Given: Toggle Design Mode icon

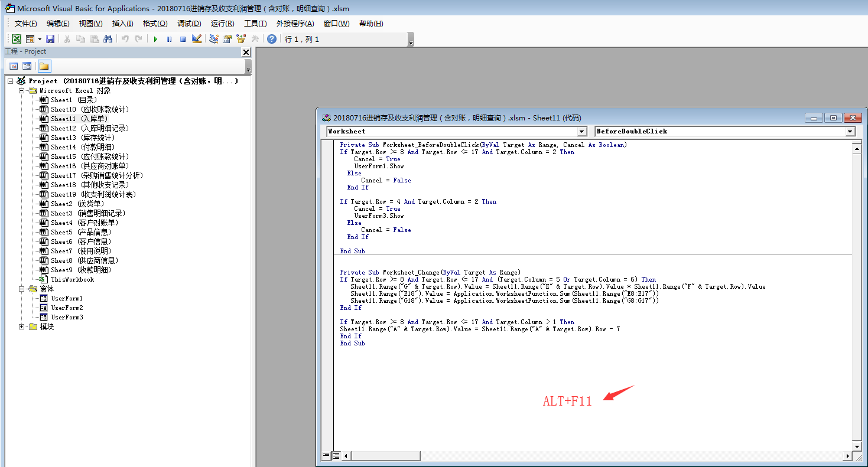Looking at the screenshot, I should click(197, 39).
